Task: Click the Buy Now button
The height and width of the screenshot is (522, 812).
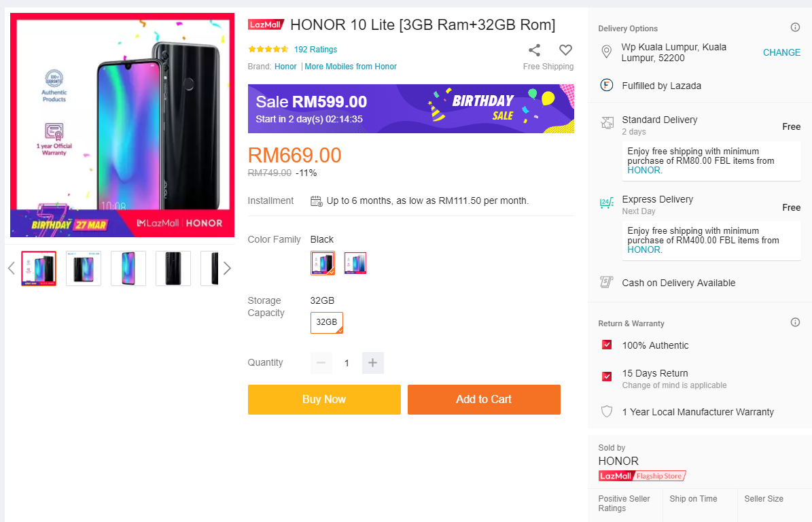Action: (324, 400)
